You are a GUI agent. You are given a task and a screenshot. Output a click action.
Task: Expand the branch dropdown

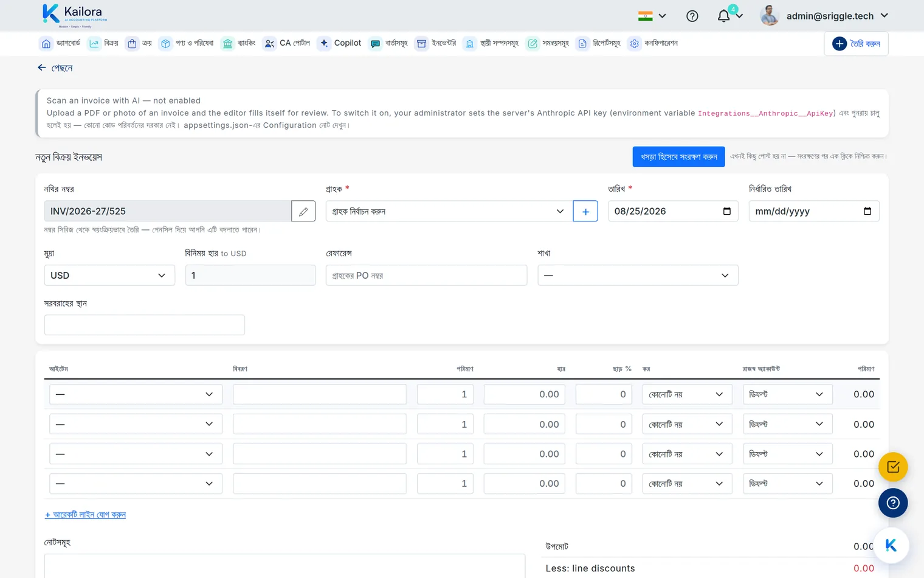[x=638, y=275]
